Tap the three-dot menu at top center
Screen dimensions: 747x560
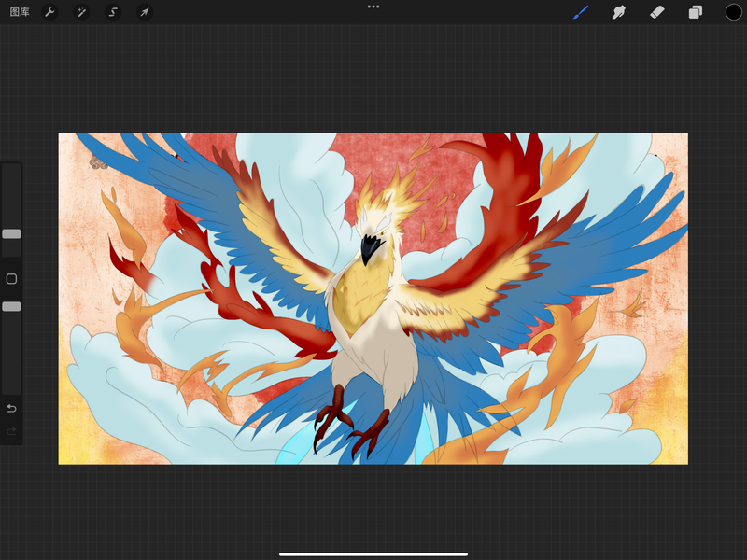373,7
